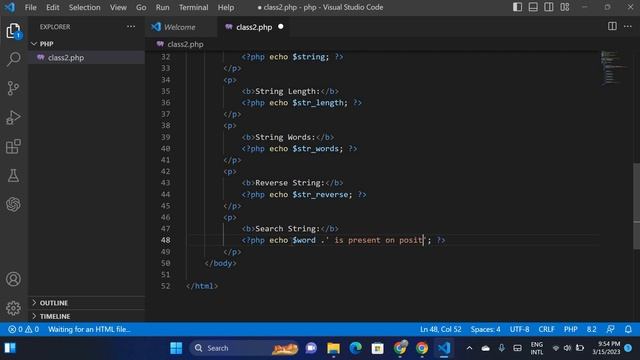The image size is (640, 360).
Task: Open File Explorer from the taskbar
Action: click(x=333, y=348)
